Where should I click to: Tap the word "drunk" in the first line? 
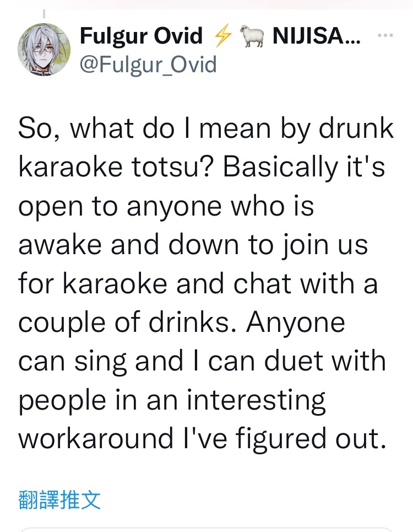point(356,128)
